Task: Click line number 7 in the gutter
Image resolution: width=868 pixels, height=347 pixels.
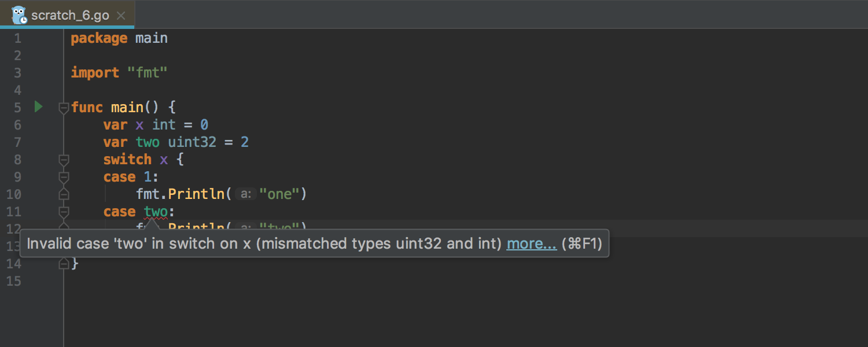Action: 17,142
